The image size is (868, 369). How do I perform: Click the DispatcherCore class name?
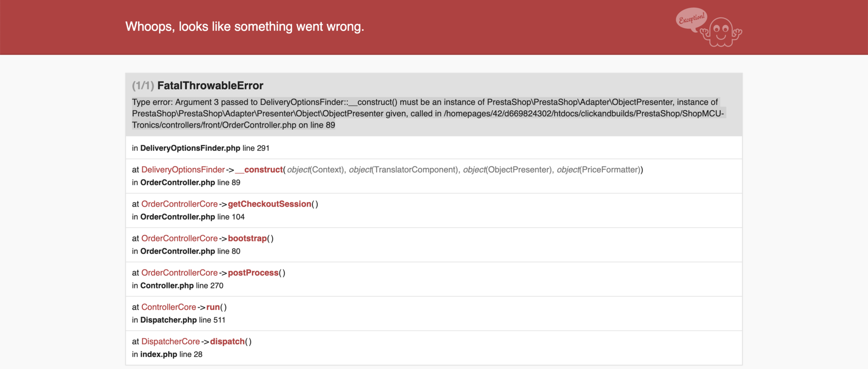170,341
